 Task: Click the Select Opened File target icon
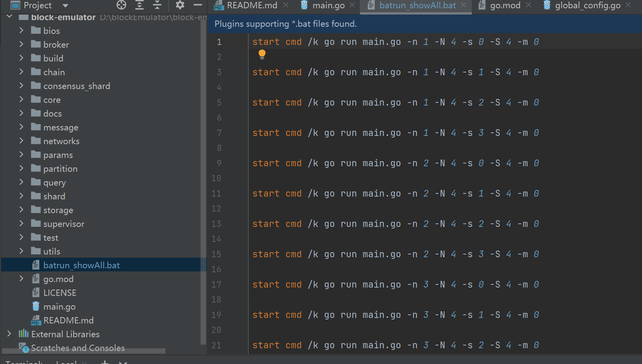[x=121, y=5]
